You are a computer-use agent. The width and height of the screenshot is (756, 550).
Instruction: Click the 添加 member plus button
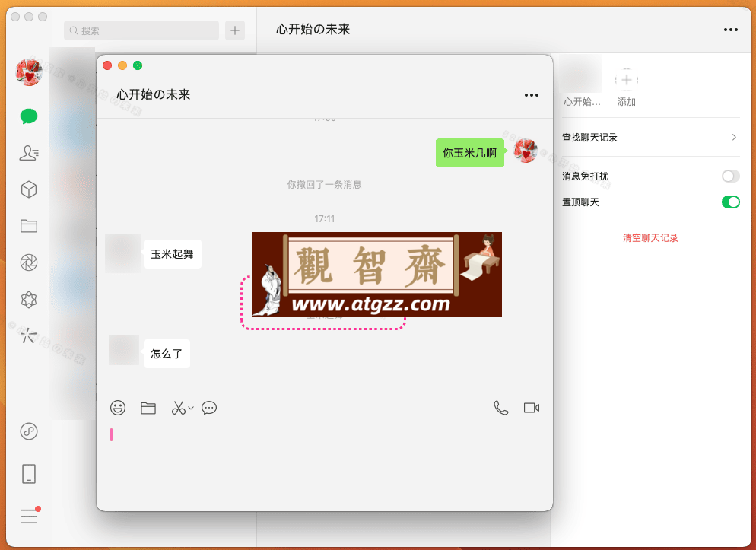pos(626,80)
